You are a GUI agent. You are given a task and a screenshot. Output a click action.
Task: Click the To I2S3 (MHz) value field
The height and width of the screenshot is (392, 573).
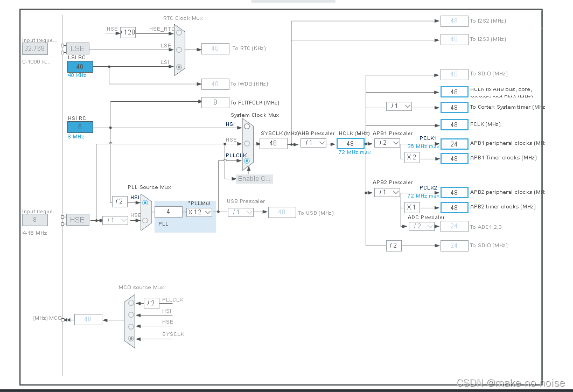(454, 39)
